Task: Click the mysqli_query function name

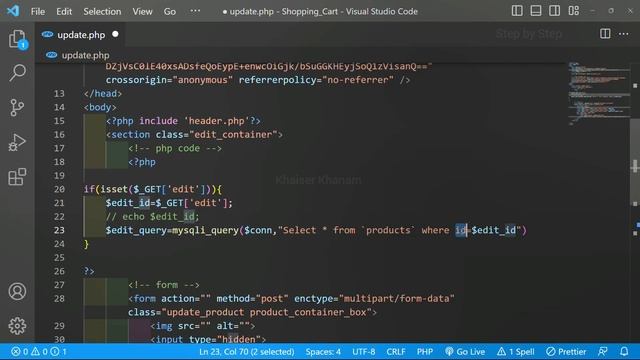Action: [205, 230]
